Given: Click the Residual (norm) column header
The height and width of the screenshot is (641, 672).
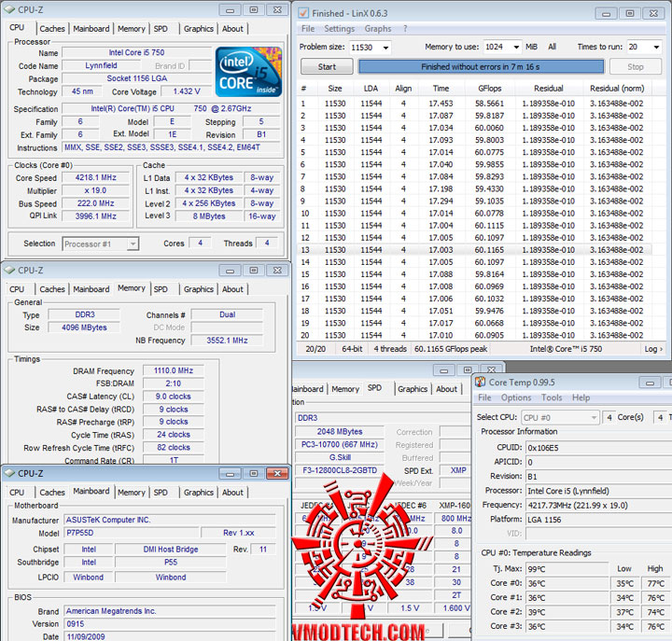Looking at the screenshot, I should pos(617,89).
